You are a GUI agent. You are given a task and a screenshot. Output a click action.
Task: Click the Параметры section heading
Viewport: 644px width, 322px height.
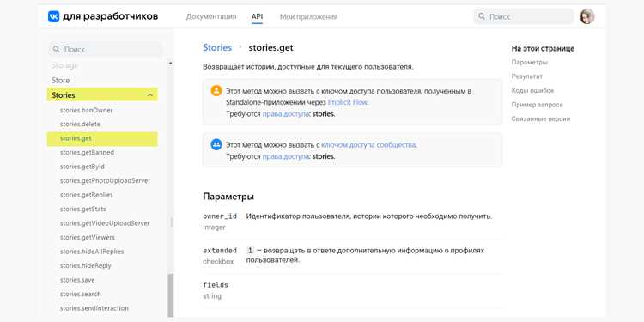[228, 197]
